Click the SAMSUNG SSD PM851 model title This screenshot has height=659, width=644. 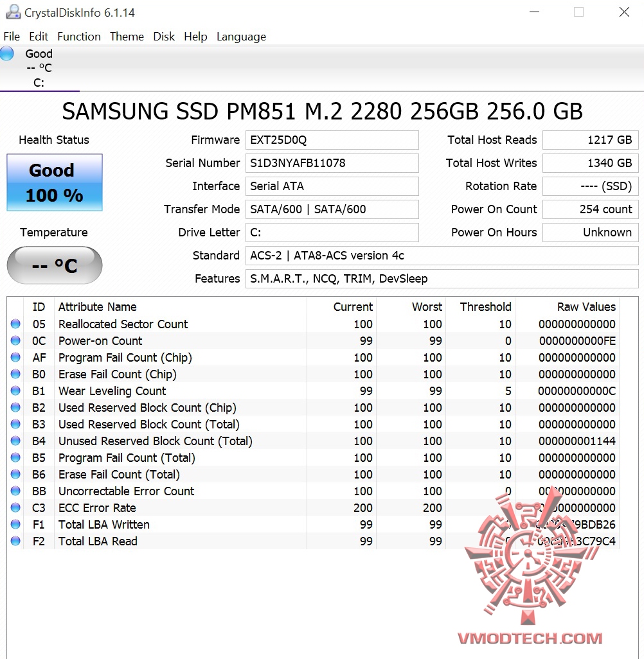322,111
